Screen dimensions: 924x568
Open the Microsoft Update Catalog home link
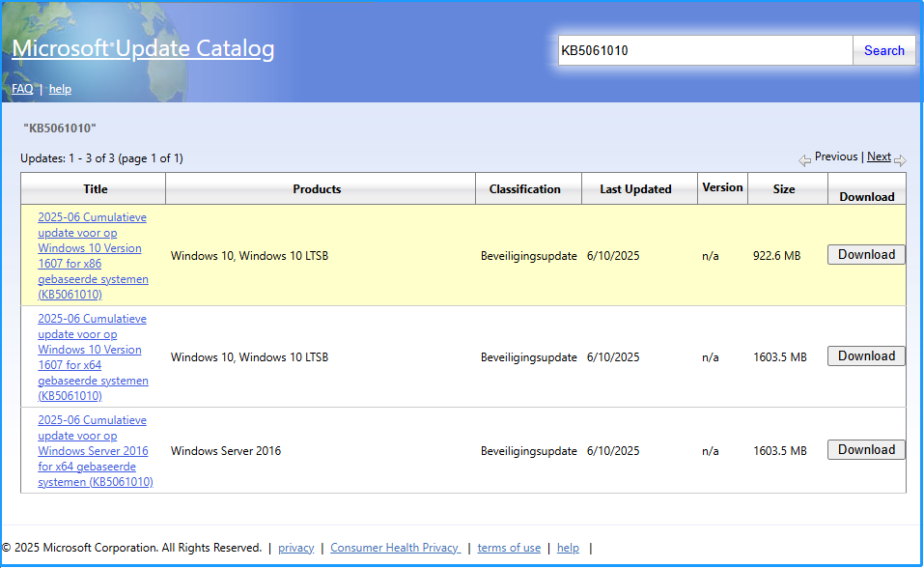pyautogui.click(x=143, y=49)
